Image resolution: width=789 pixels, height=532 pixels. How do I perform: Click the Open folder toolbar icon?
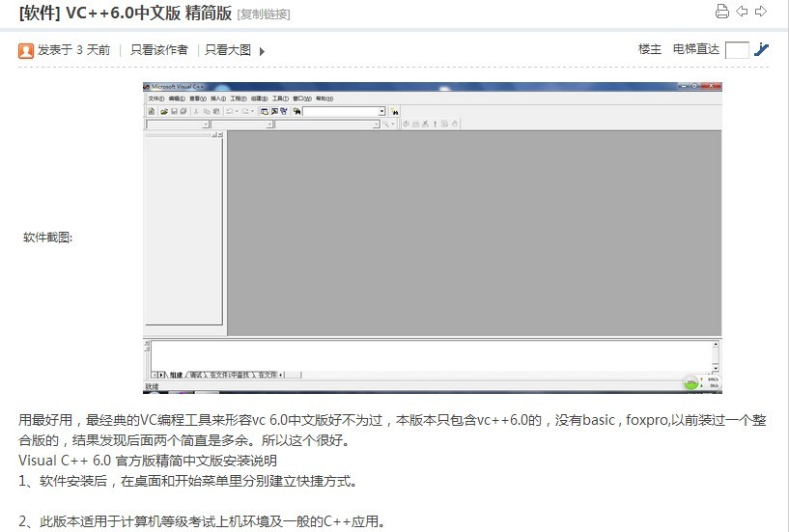pyautogui.click(x=164, y=111)
